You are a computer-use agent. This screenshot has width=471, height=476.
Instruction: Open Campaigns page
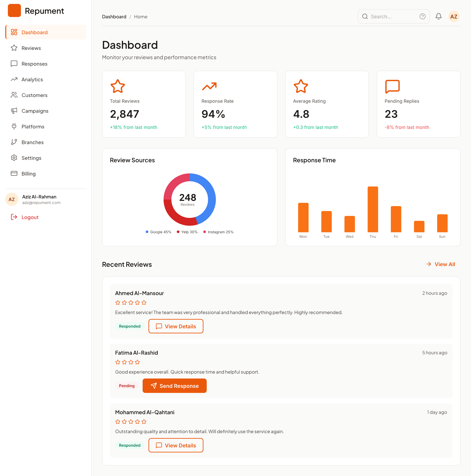[x=46, y=111]
